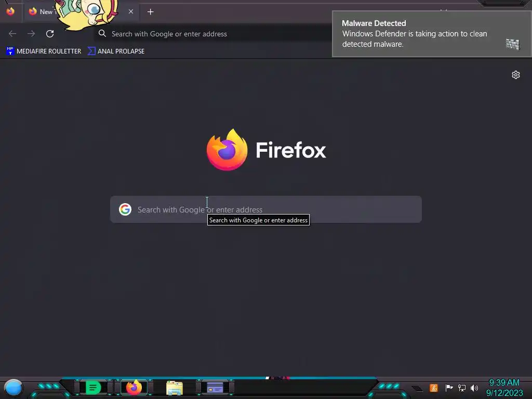Image resolution: width=532 pixels, height=399 pixels.
Task: Open the purple card app in the taskbar
Action: pyautogui.click(x=215, y=388)
